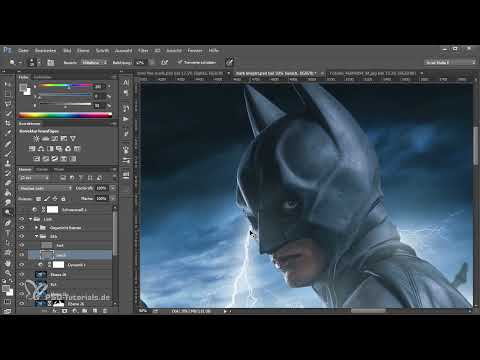Create a new group folder icon
This screenshot has width=480, height=360.
point(85,311)
